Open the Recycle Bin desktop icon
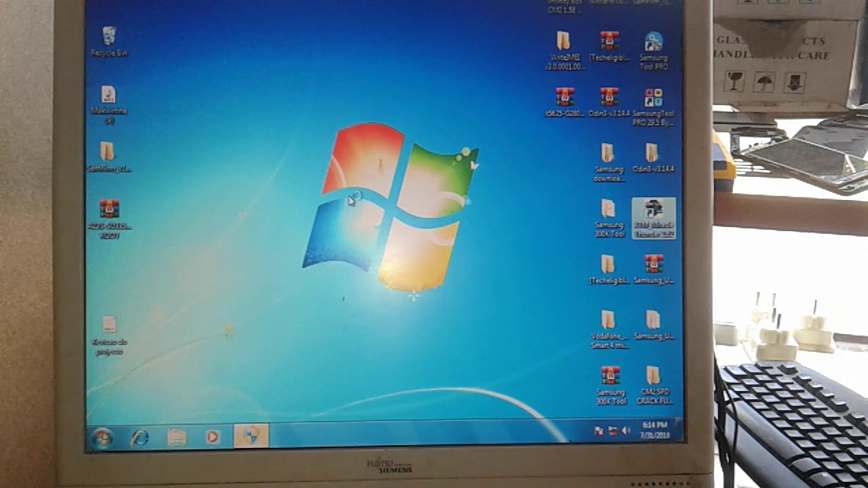Viewport: 868px width, 488px height. pos(108,41)
